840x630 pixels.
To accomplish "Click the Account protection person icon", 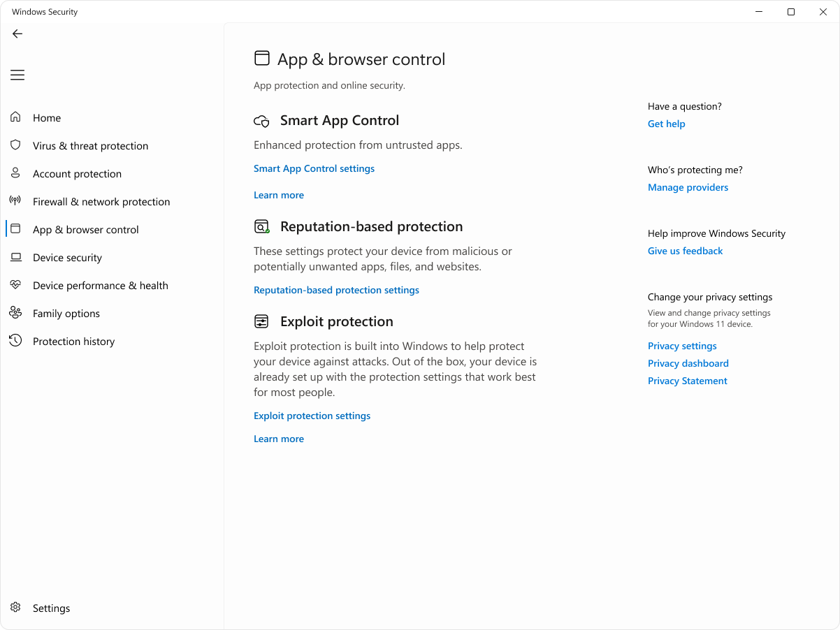I will click(x=15, y=173).
